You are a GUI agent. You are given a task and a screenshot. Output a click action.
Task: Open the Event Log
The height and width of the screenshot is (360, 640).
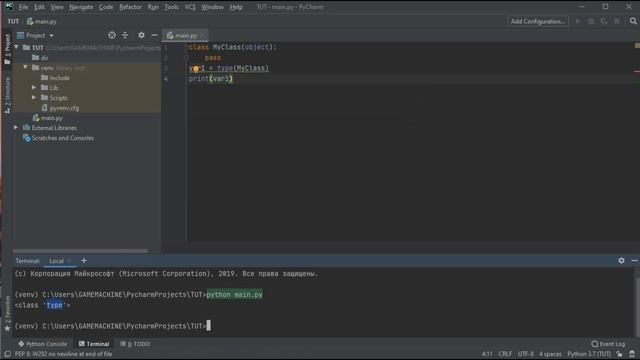tap(608, 344)
